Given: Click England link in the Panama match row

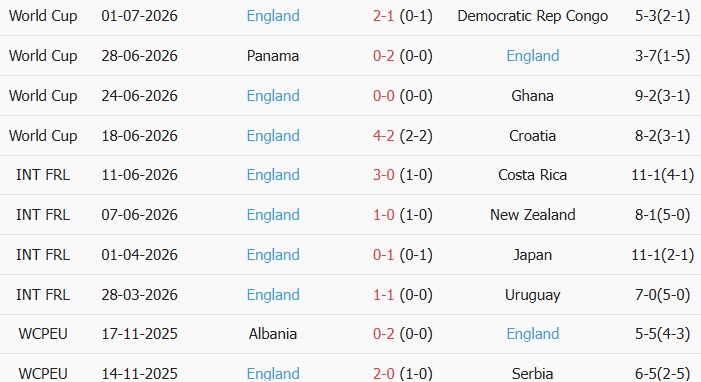Looking at the screenshot, I should click(x=532, y=56).
